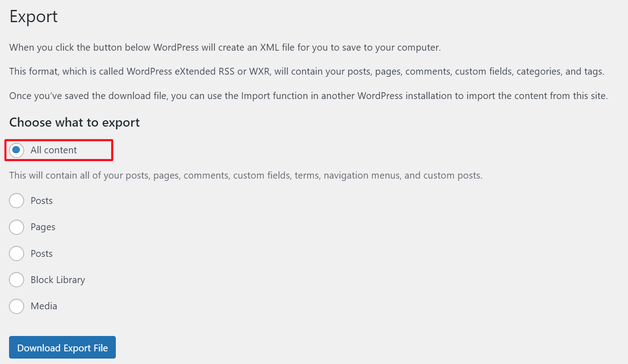Click the "Pages" label text

(43, 227)
